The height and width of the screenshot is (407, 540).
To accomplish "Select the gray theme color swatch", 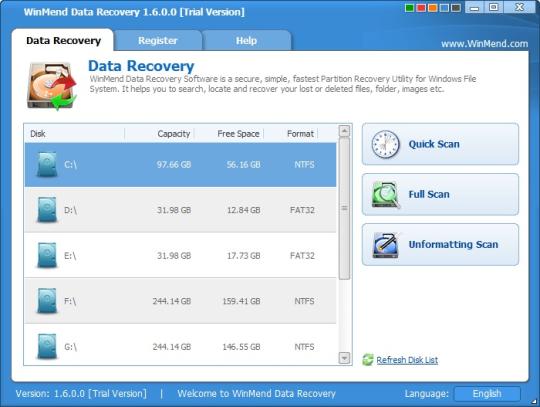I will 456,8.
